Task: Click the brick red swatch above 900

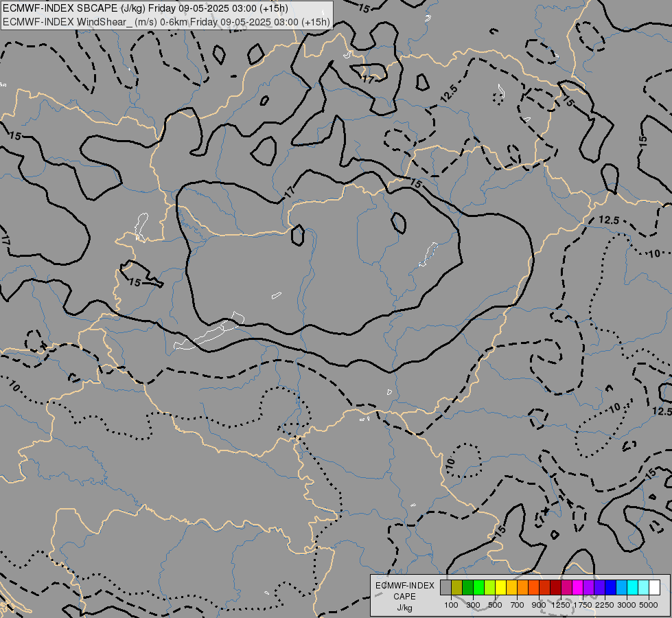Action: (545, 587)
